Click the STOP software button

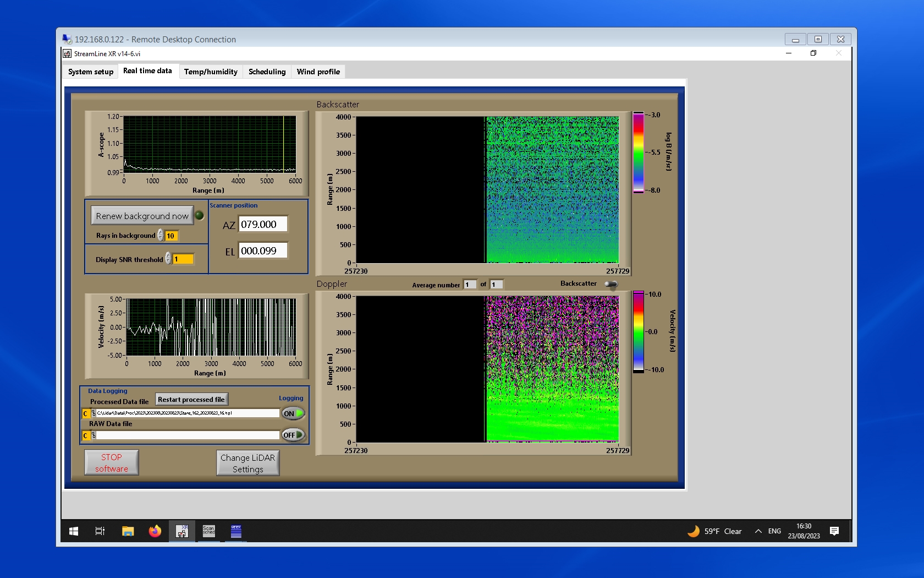click(x=112, y=463)
